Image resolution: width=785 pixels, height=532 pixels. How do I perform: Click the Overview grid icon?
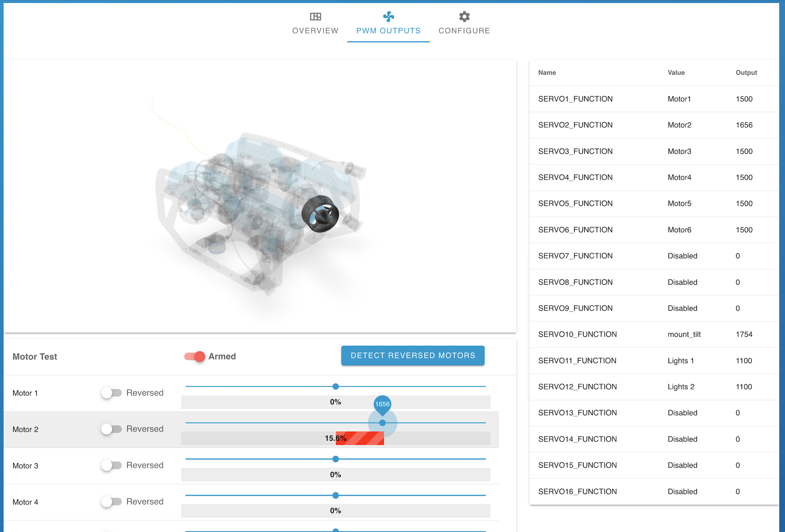(x=315, y=17)
